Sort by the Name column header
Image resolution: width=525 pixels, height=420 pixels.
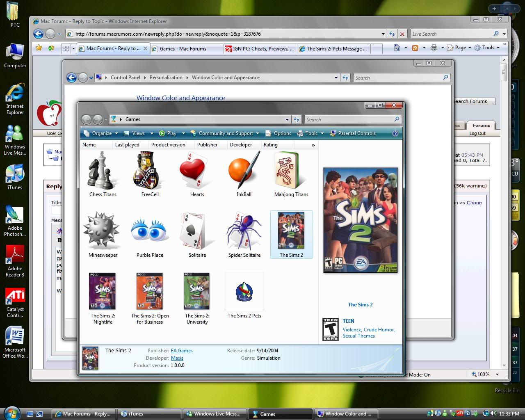[96, 145]
